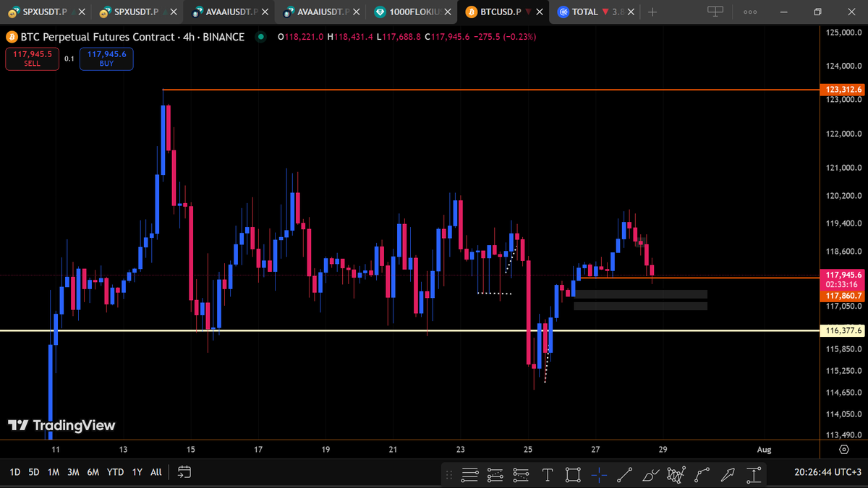868x488 pixels.
Task: Open chart settings gear icon
Action: point(844,449)
